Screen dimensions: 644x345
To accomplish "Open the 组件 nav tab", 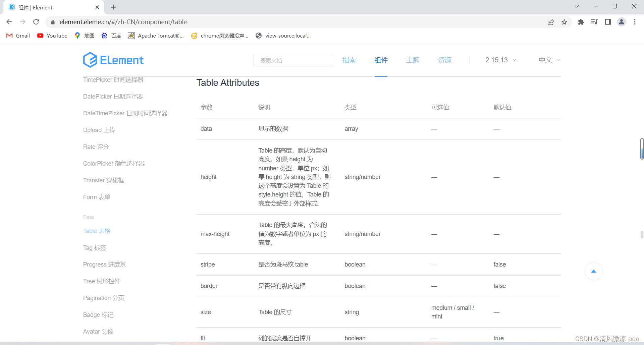I will click(381, 60).
